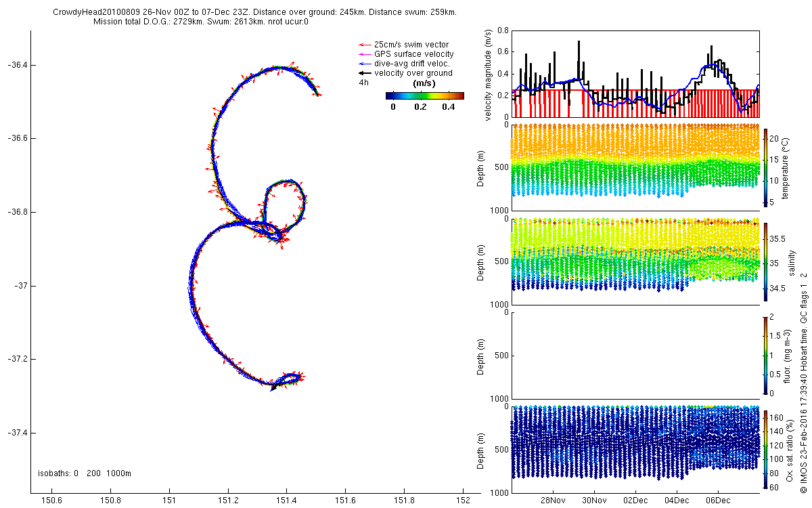812x508 pixels.
Task: Click the 'temperature (°C)' colorbar label
Action: pos(786,167)
